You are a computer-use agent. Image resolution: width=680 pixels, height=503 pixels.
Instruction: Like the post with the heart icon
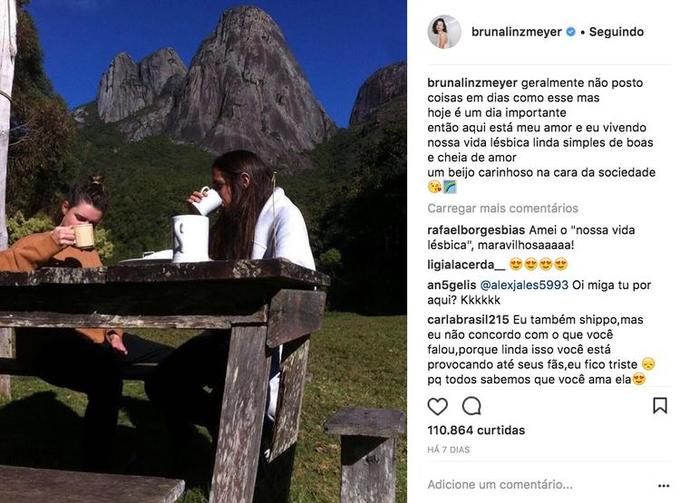pyautogui.click(x=437, y=406)
